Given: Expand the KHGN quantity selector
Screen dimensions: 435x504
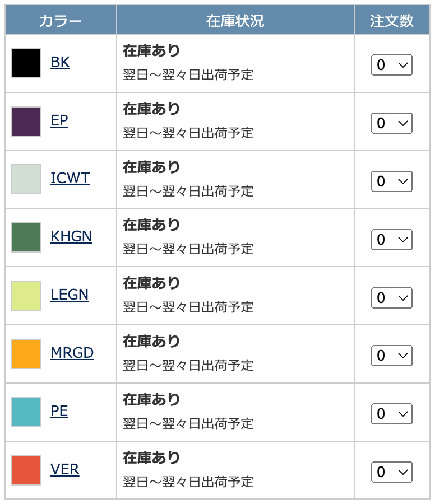Looking at the screenshot, I should (x=392, y=240).
